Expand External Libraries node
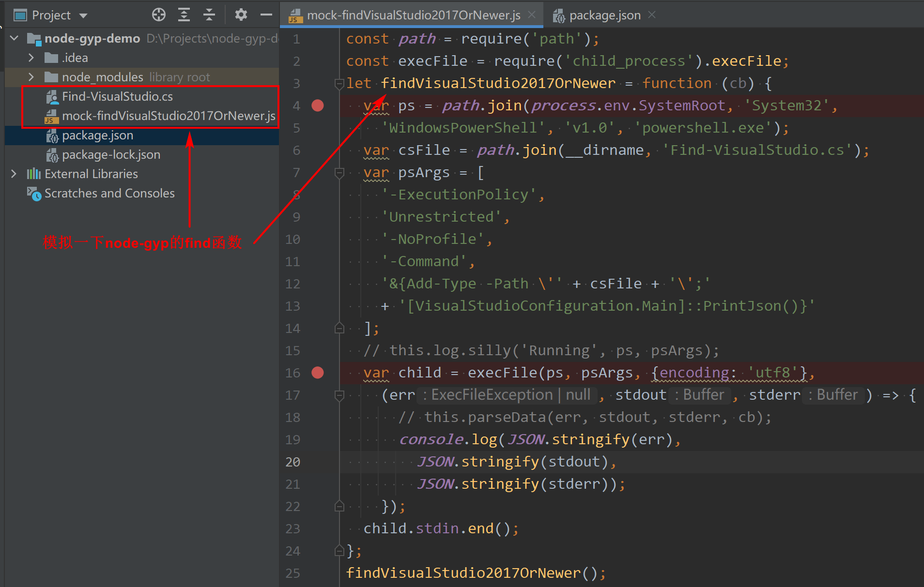Viewport: 924px width, 587px height. pos(14,174)
